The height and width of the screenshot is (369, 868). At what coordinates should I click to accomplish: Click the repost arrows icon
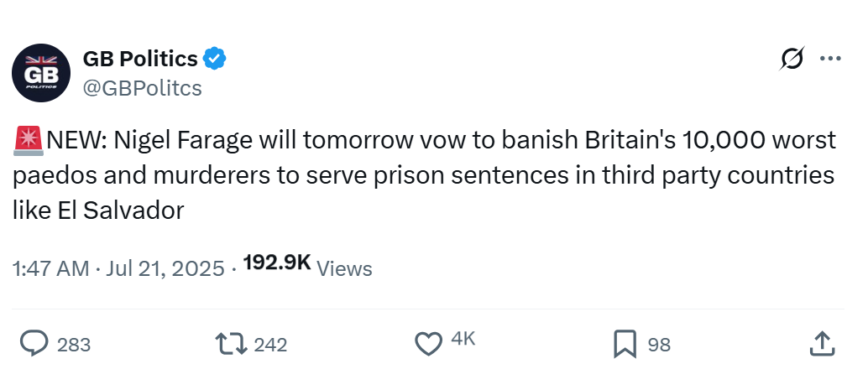[231, 344]
